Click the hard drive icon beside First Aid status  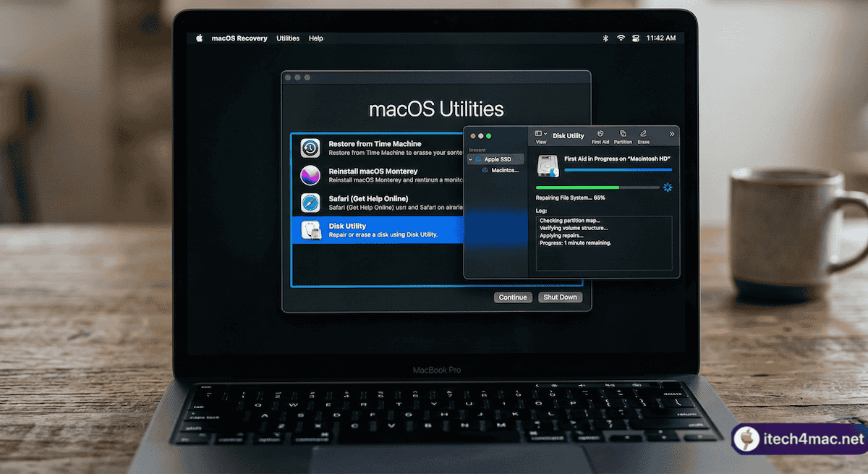pyautogui.click(x=548, y=166)
